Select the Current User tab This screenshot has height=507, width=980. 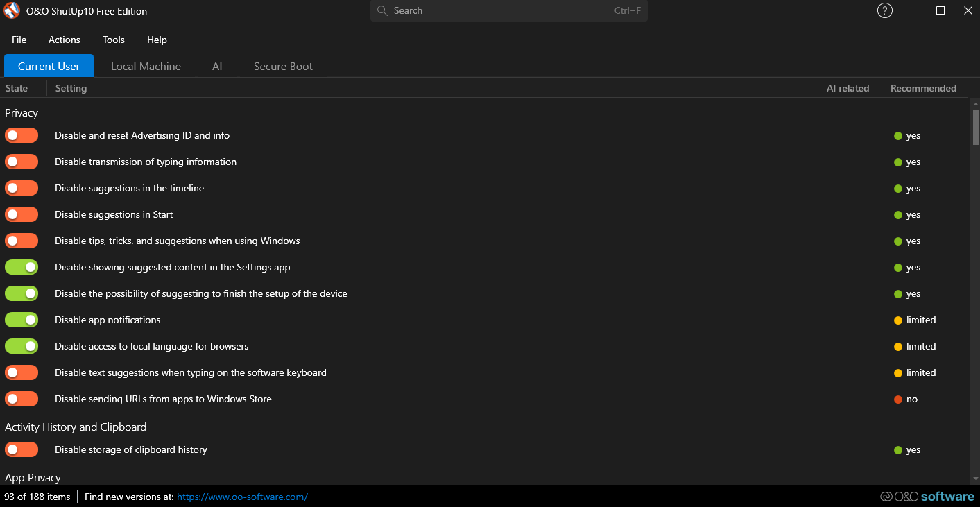click(49, 66)
